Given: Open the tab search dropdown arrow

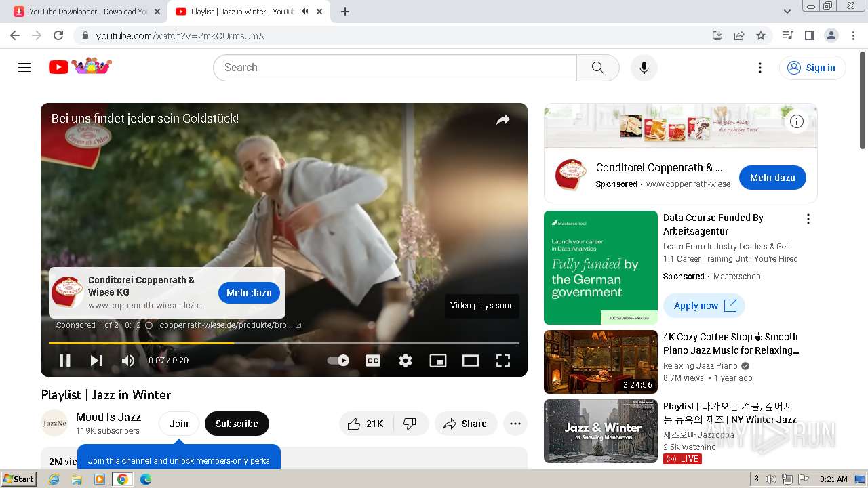Looking at the screenshot, I should tap(787, 12).
